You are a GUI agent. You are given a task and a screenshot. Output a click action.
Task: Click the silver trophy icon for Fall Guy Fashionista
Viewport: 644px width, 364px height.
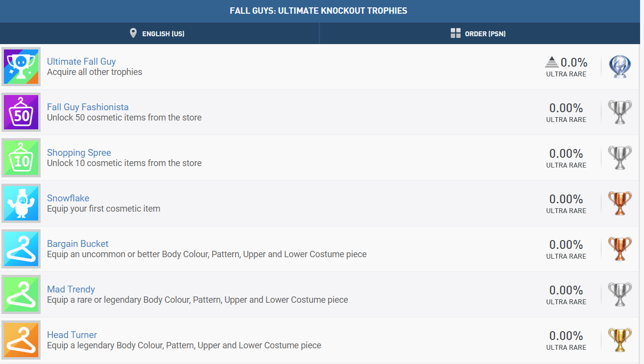click(620, 112)
